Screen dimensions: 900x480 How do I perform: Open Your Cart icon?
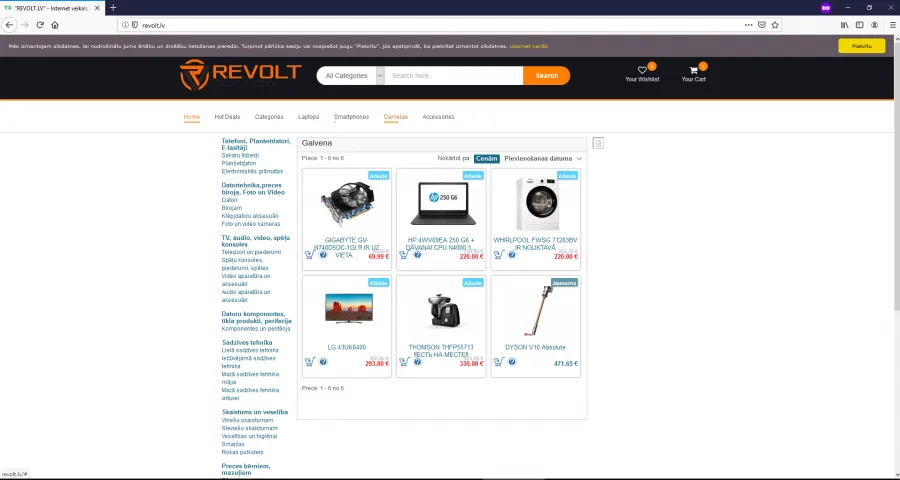click(x=693, y=70)
